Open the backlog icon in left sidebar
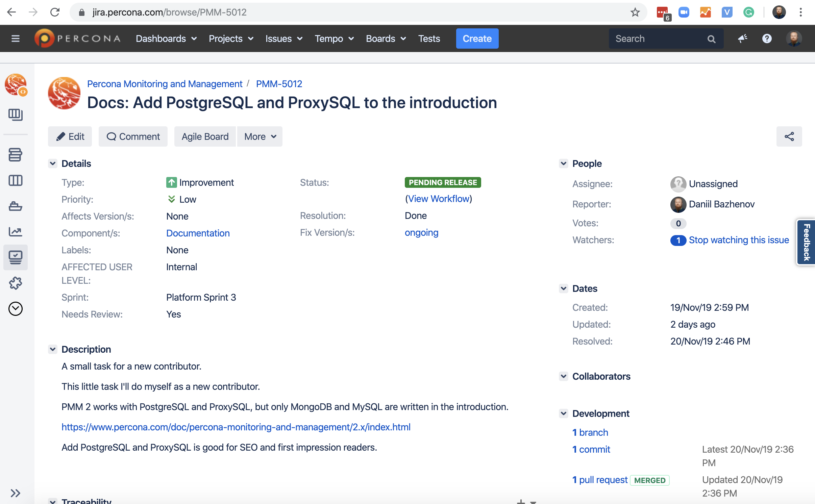Image resolution: width=815 pixels, height=504 pixels. click(x=16, y=155)
